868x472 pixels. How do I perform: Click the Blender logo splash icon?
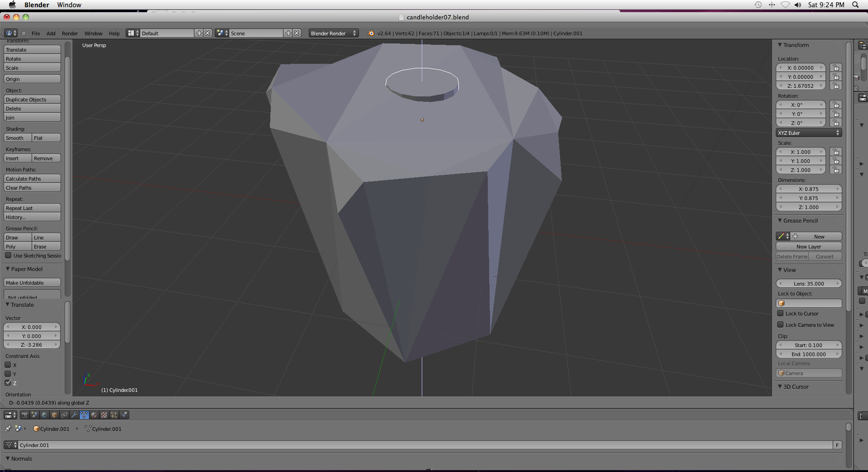tap(371, 33)
